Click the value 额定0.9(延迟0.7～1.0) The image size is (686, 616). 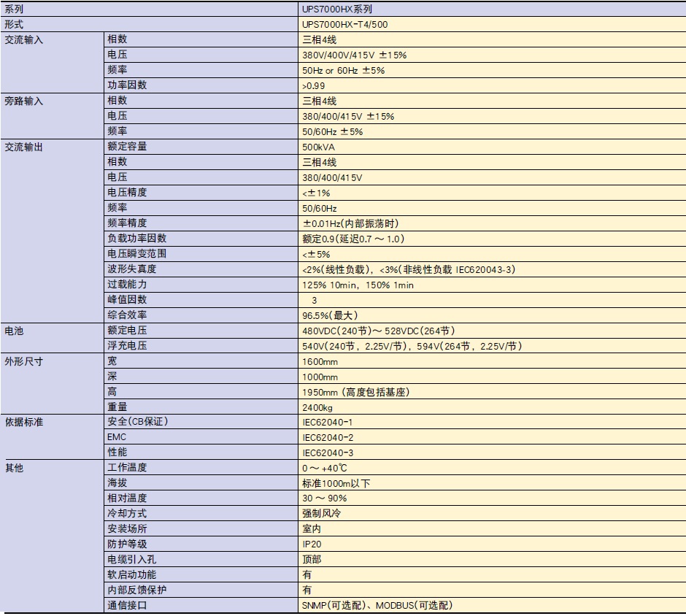353,239
